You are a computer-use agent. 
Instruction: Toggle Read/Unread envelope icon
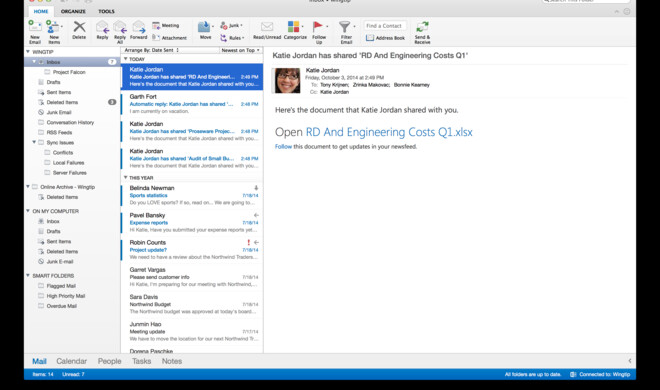[267, 27]
